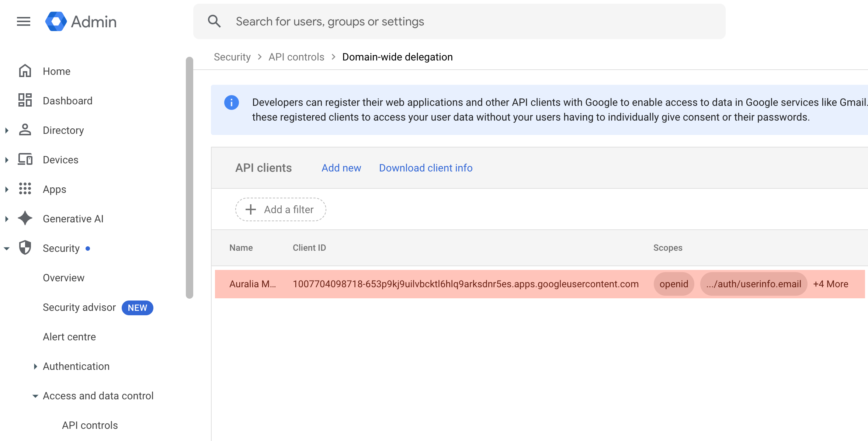Select the Devices icon

tap(25, 159)
